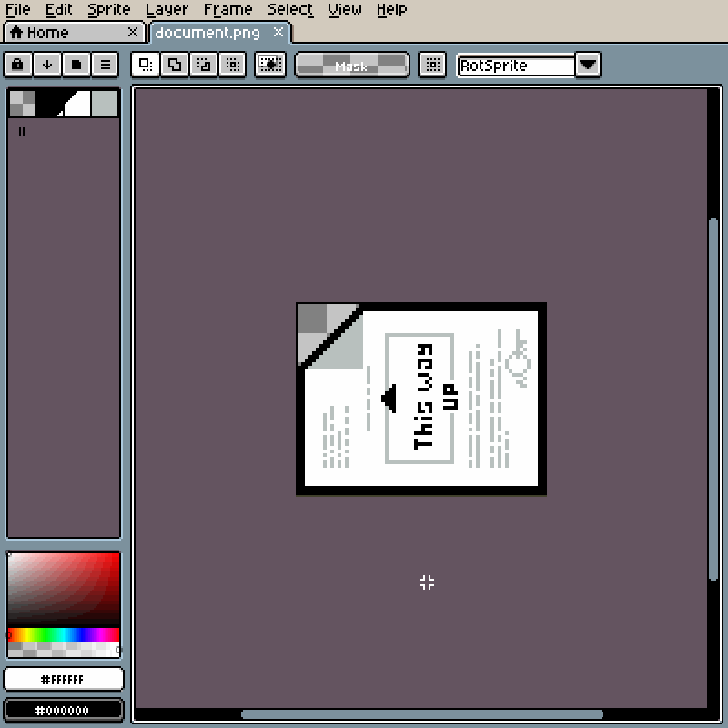Select the subtract from selection icon
The width and height of the screenshot is (728, 728).
click(x=204, y=65)
